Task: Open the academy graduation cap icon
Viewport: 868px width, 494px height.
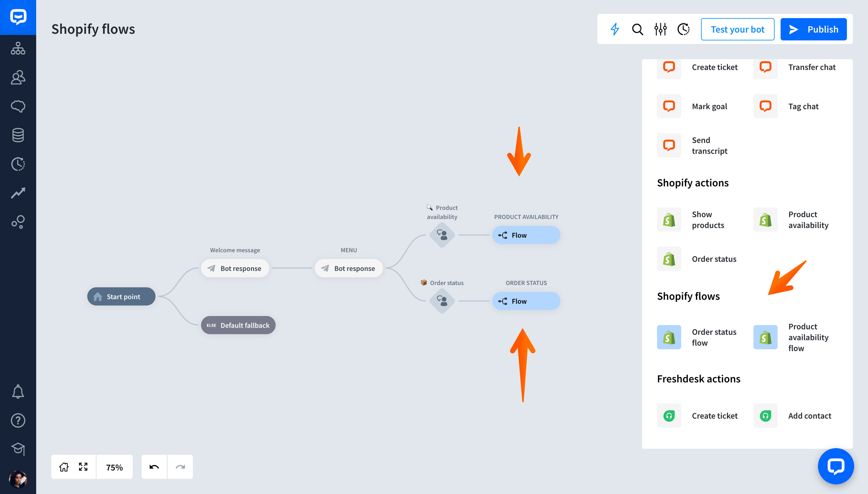Action: (18, 449)
